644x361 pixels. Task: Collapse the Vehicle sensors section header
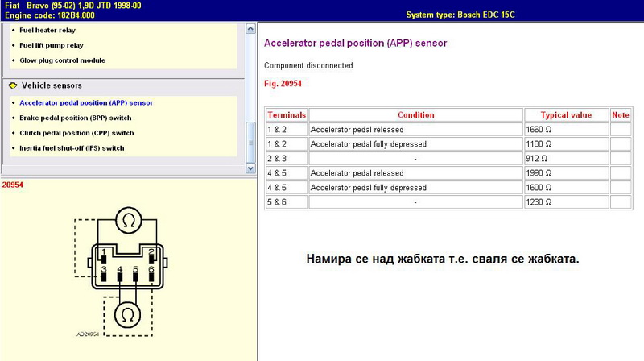[52, 85]
